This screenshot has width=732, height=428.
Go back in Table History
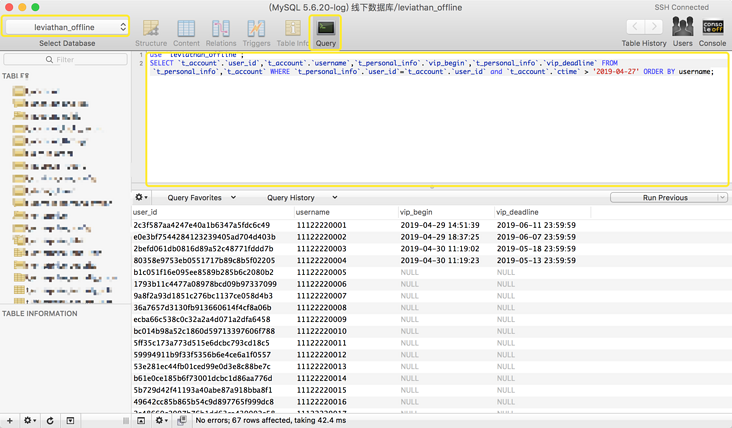(x=635, y=27)
